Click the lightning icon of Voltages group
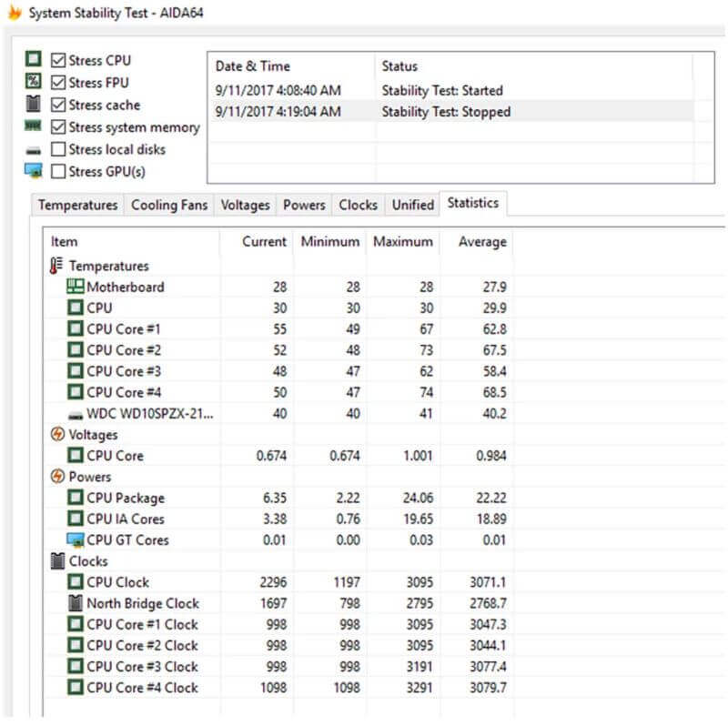 (57, 435)
